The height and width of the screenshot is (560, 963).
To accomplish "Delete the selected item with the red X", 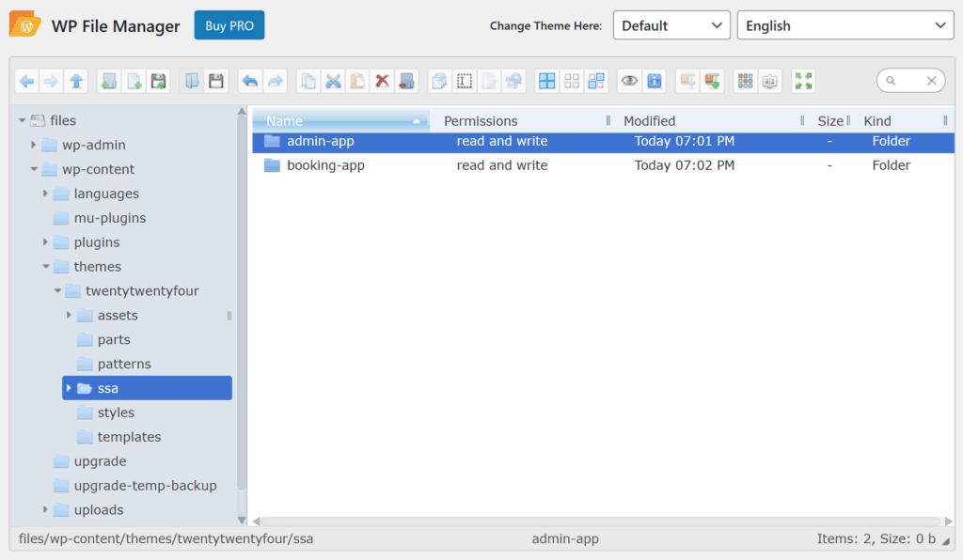I will pyautogui.click(x=382, y=81).
